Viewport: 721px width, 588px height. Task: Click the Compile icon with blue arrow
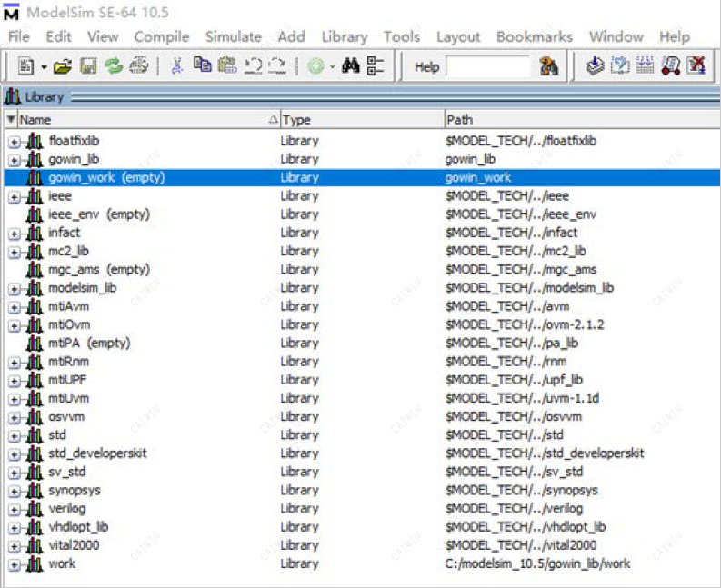[x=596, y=65]
